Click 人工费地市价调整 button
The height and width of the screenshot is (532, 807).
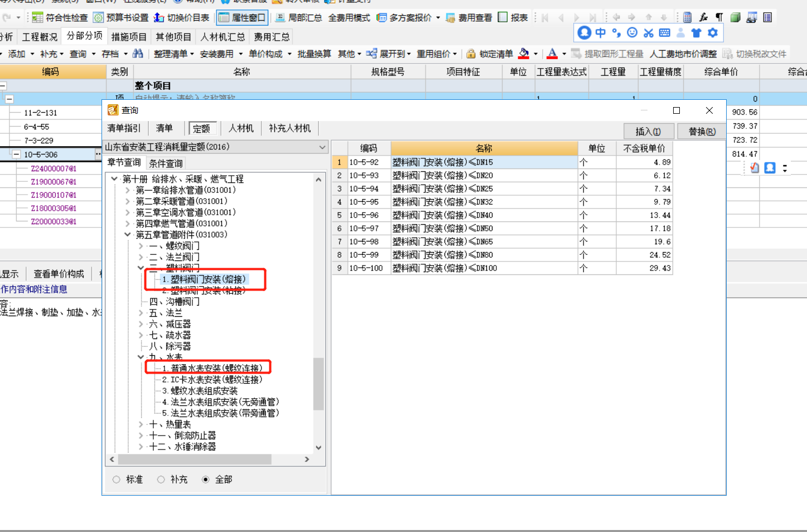click(683, 54)
